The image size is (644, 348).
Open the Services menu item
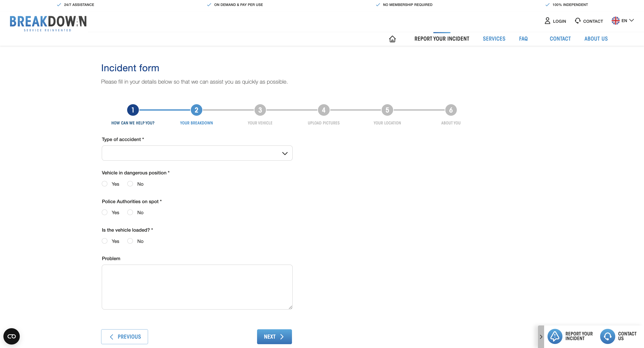coord(494,39)
